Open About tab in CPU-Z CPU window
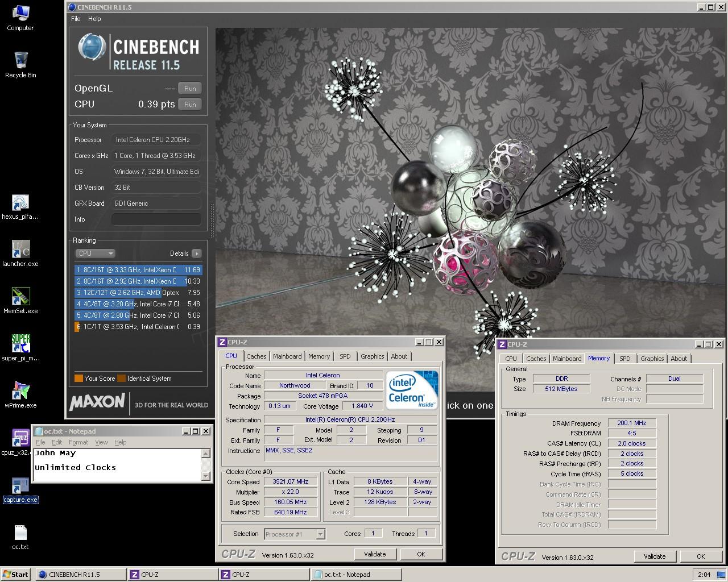The image size is (728, 582). 399,356
